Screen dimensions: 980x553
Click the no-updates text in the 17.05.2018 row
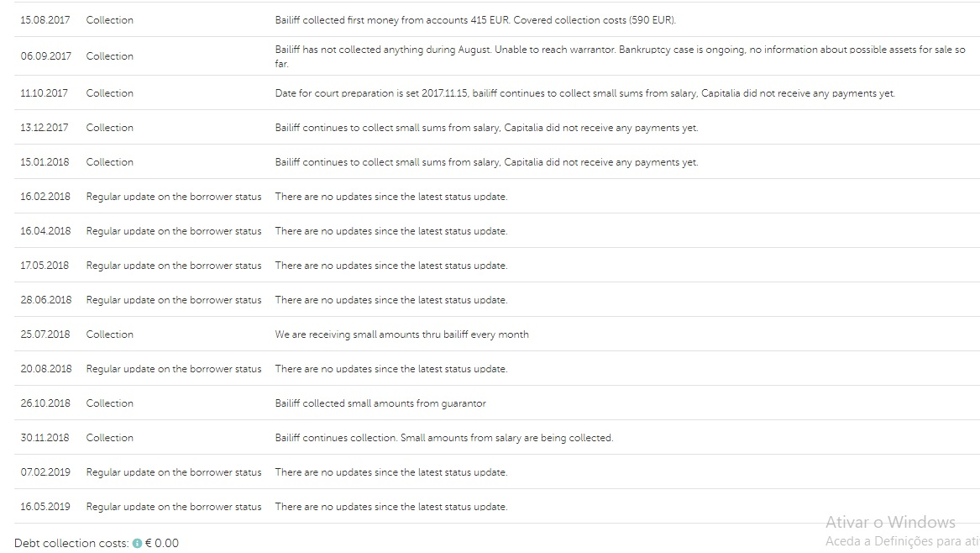[x=391, y=266]
